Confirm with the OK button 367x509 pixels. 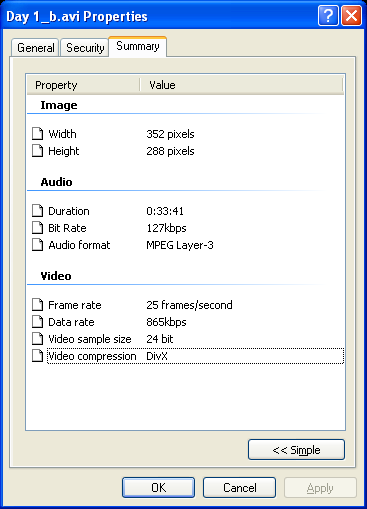(x=158, y=488)
